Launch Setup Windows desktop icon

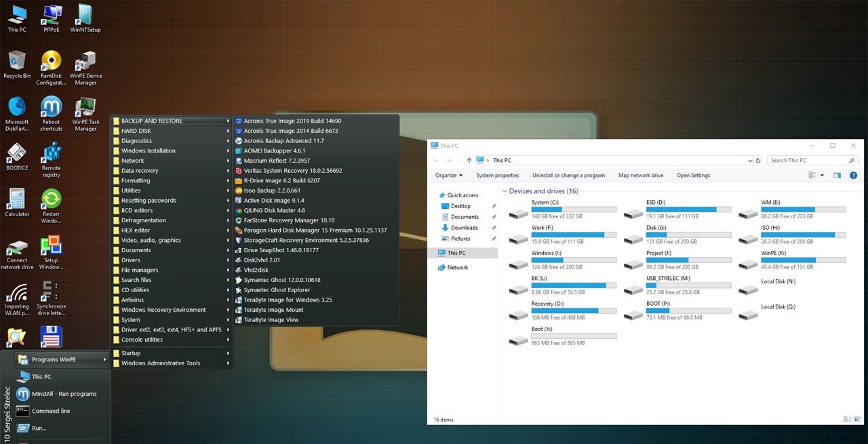[52, 252]
